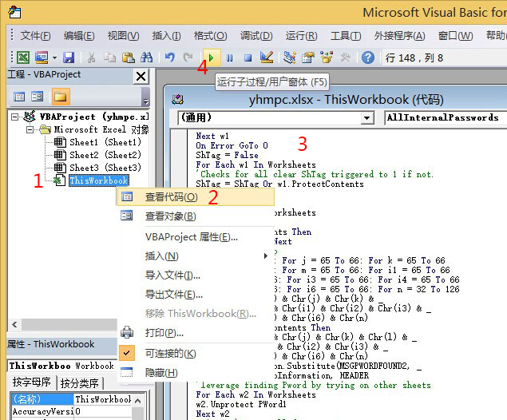
Task: Open the Insert UserForm dropdown arrow
Action: tap(54, 58)
